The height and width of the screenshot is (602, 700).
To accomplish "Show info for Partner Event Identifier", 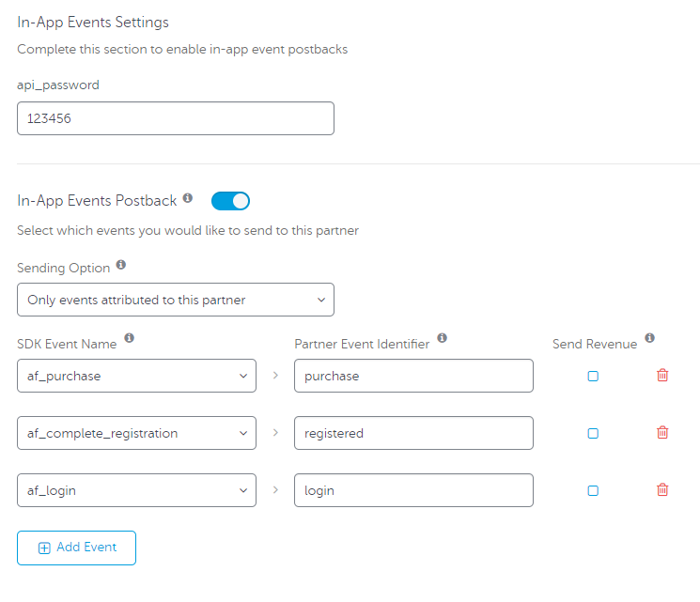I will pos(442,337).
